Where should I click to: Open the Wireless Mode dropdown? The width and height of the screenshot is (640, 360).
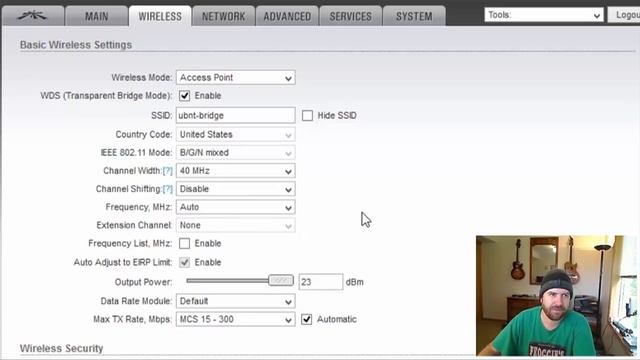[x=236, y=78]
